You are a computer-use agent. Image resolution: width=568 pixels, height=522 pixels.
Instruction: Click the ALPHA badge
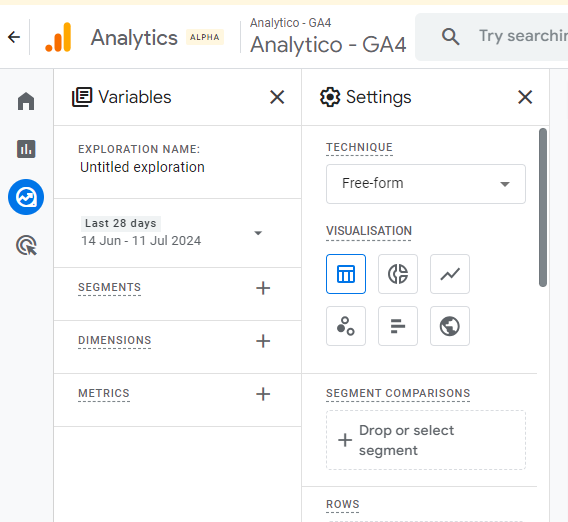205,37
